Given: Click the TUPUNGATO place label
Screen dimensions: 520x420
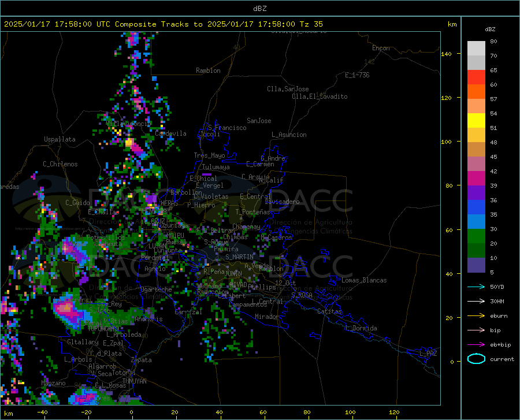Looking at the screenshot, I should point(103,329).
